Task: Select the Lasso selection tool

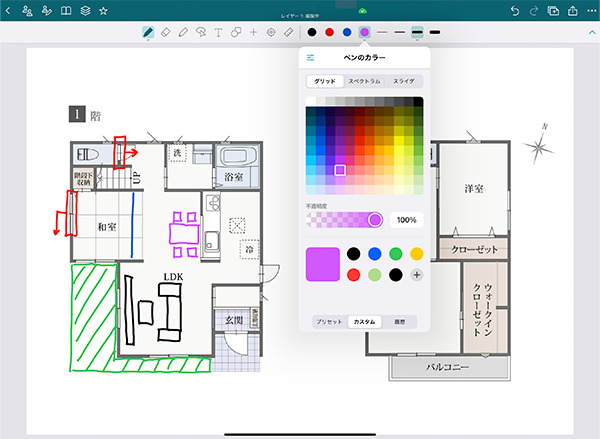Action: click(x=201, y=33)
